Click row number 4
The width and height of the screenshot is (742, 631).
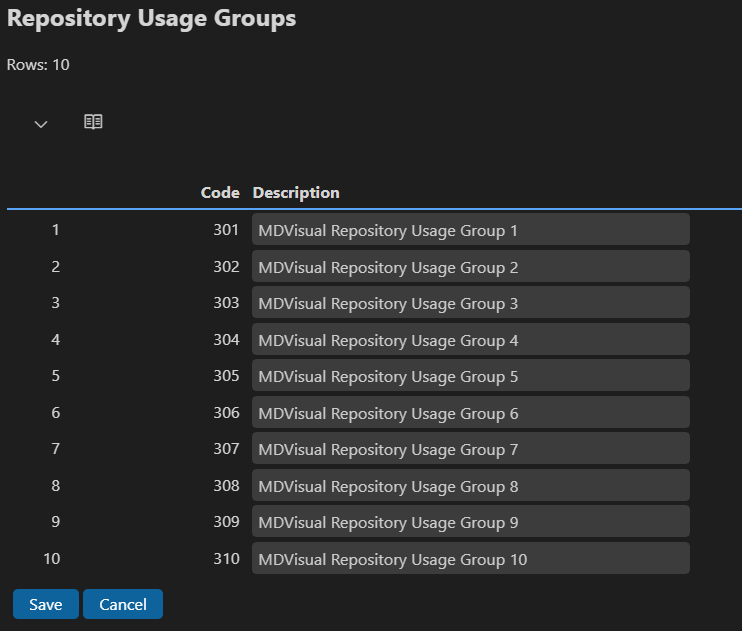coord(55,339)
